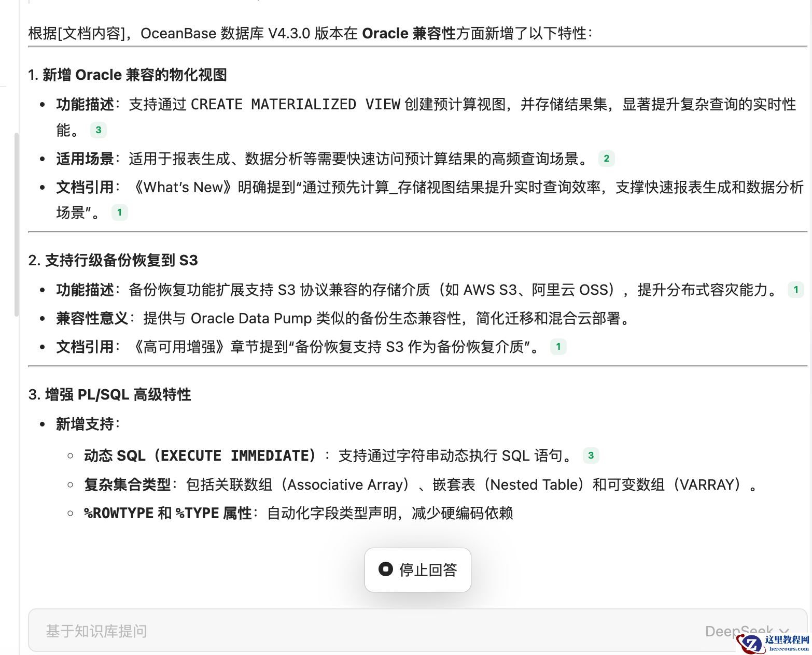
Task: Click the 兼容性意义 bullet label
Action: tap(92, 318)
